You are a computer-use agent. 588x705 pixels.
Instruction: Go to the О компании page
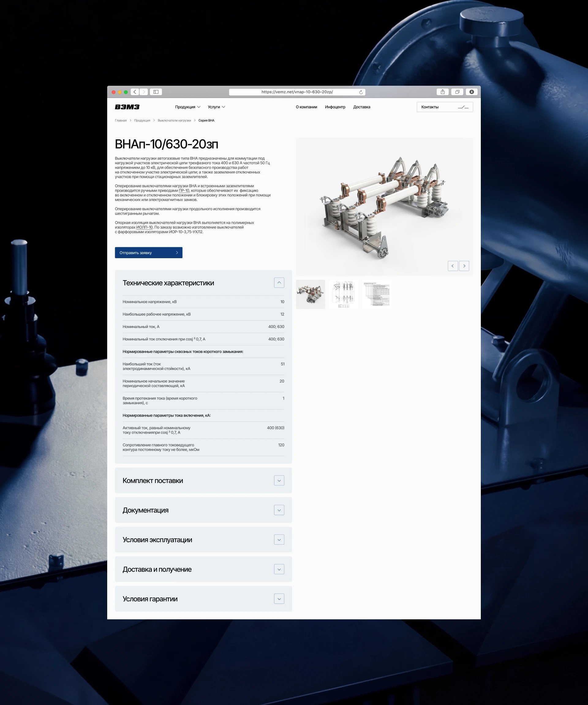(x=307, y=107)
